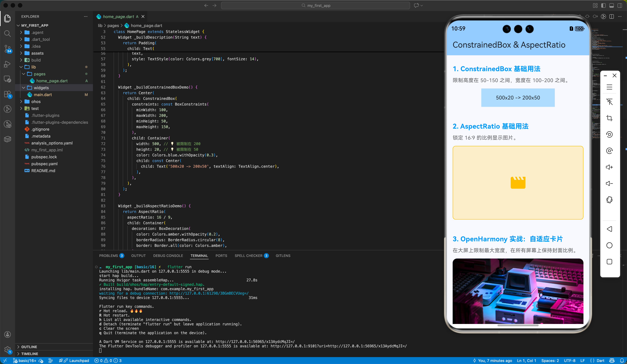Image resolution: width=627 pixels, height=364 pixels.
Task: Open the Extensions view icon
Action: 8,94
